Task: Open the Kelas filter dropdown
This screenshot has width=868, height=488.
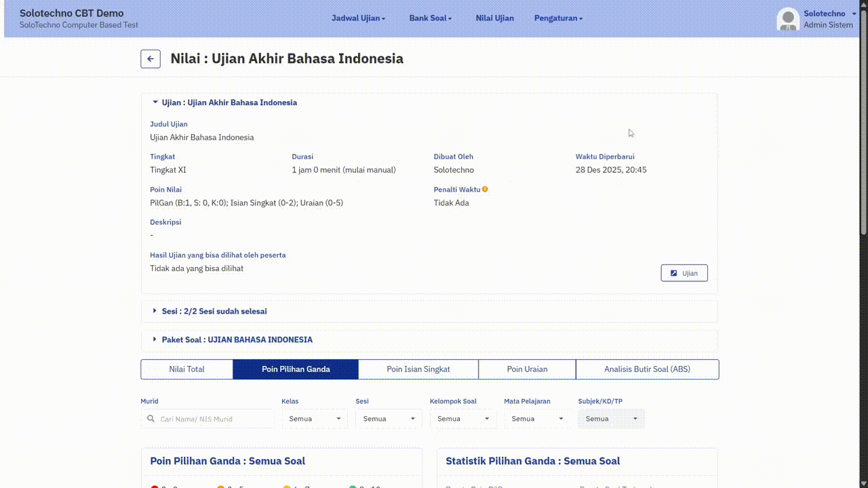Action: point(315,419)
